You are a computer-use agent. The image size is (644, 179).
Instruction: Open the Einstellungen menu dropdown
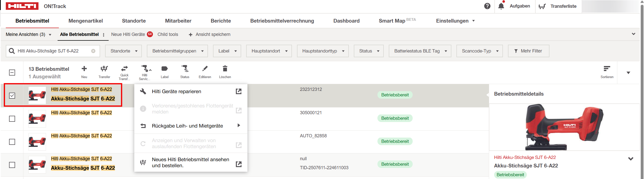[455, 21]
